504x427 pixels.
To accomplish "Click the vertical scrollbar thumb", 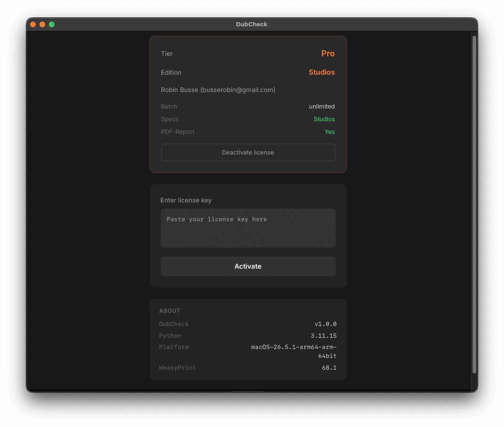I will pyautogui.click(x=474, y=204).
